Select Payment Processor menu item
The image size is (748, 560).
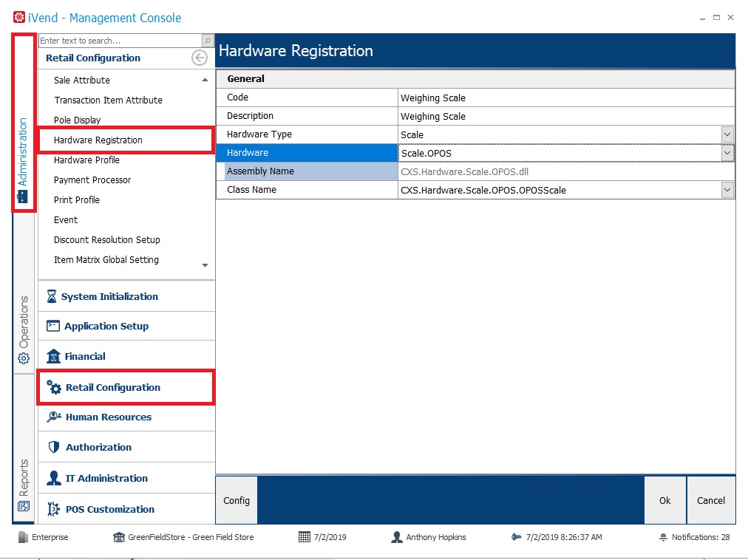(x=92, y=180)
